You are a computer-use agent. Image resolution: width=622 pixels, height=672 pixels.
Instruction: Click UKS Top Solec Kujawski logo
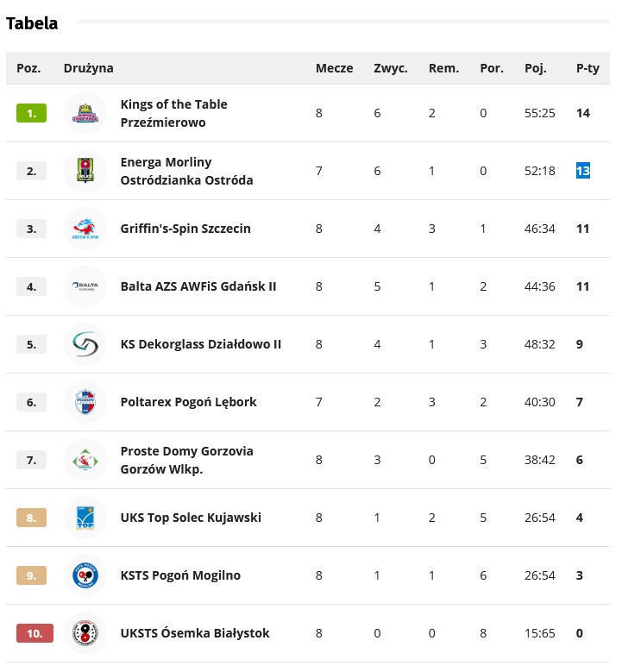pyautogui.click(x=85, y=518)
